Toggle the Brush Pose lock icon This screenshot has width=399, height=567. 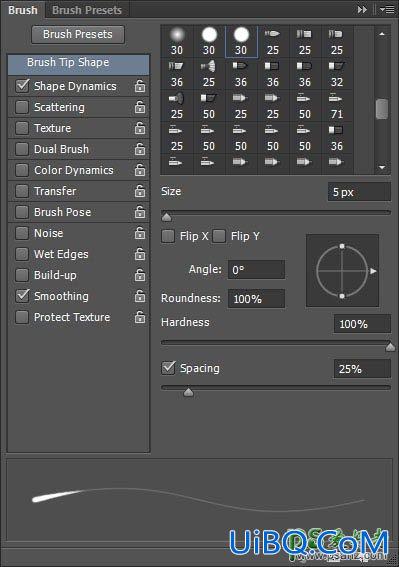140,212
